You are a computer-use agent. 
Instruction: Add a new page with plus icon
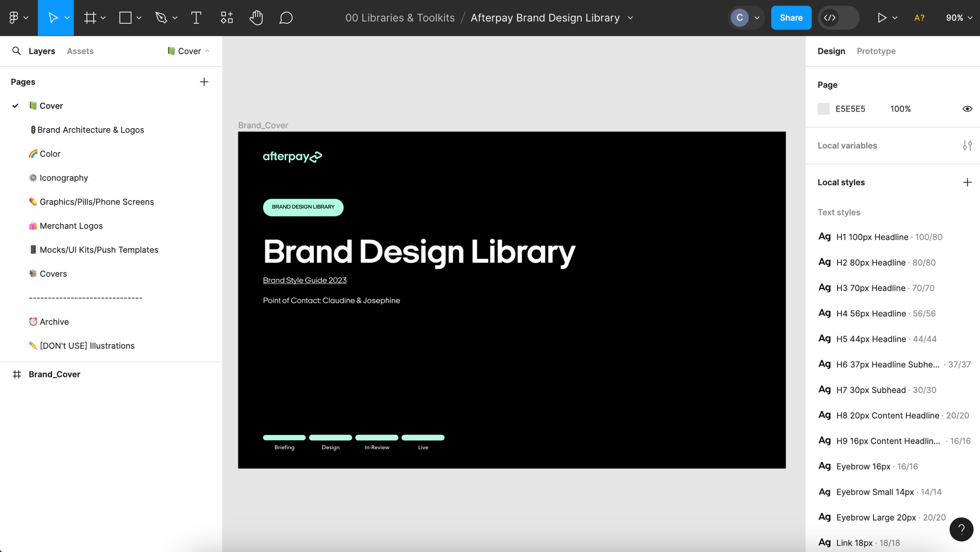204,82
